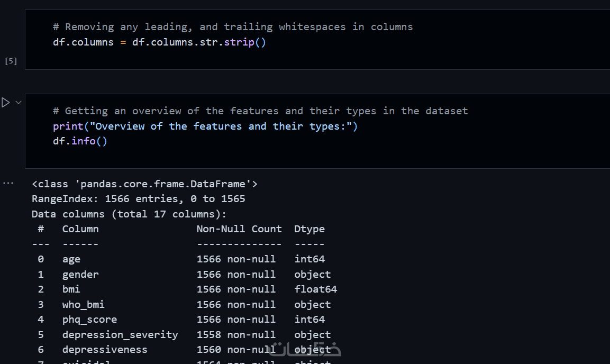This screenshot has width=610, height=364.
Task: Select the 'age' row in the output
Action: coord(71,259)
